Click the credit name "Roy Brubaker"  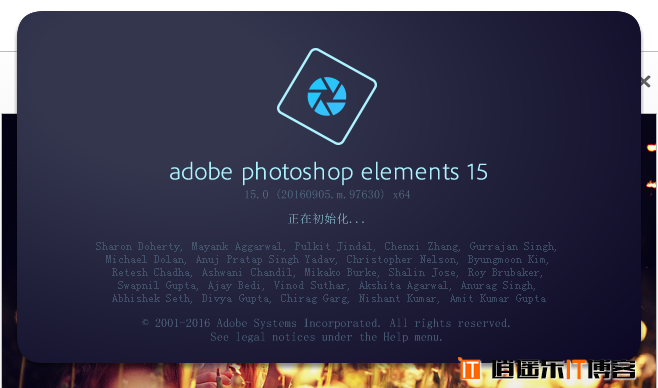504,273
